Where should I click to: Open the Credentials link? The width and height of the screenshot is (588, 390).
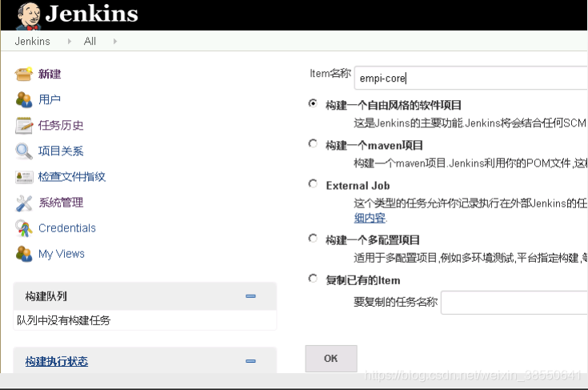[67, 228]
